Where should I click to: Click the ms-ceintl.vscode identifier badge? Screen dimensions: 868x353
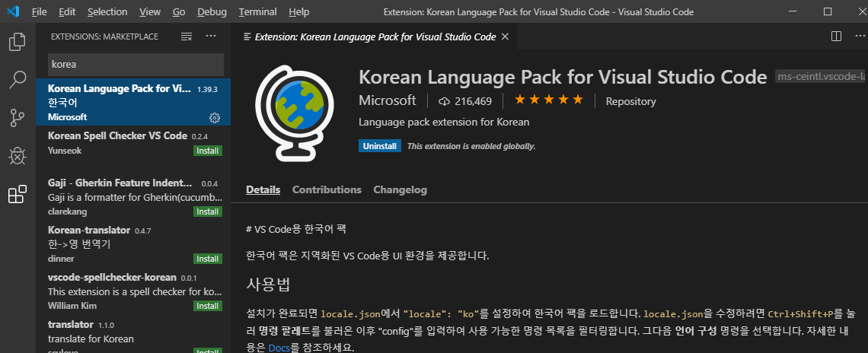tap(821, 77)
